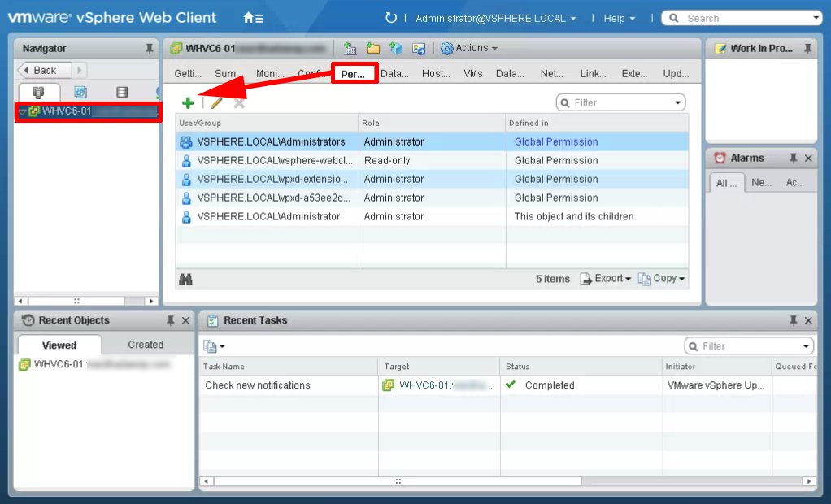Screen dimensions: 831x504
Task: Click the Create Datacenter building icon
Action: (x=350, y=48)
